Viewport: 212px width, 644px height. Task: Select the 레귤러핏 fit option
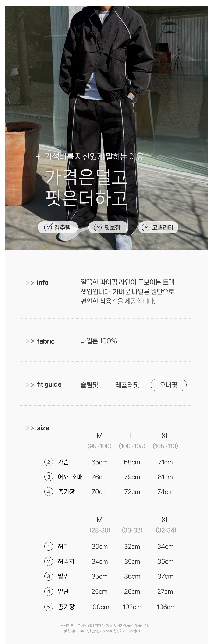coord(127,384)
